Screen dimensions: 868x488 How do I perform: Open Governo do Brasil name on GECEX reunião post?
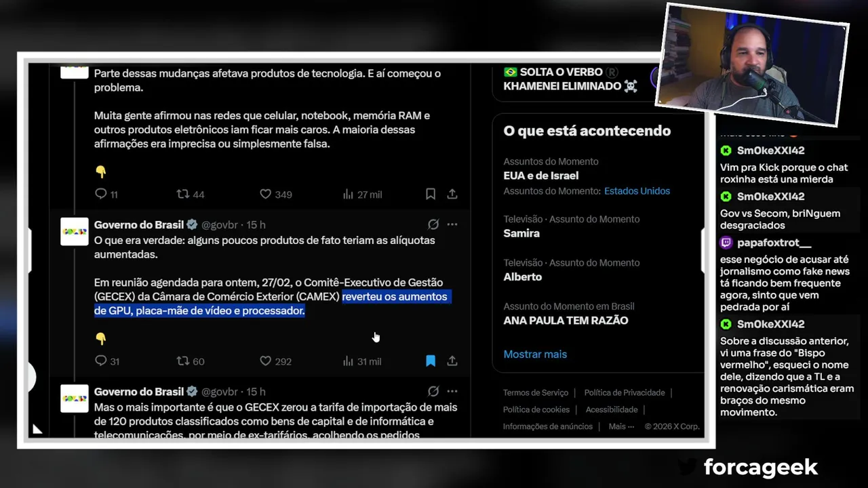[x=139, y=224]
